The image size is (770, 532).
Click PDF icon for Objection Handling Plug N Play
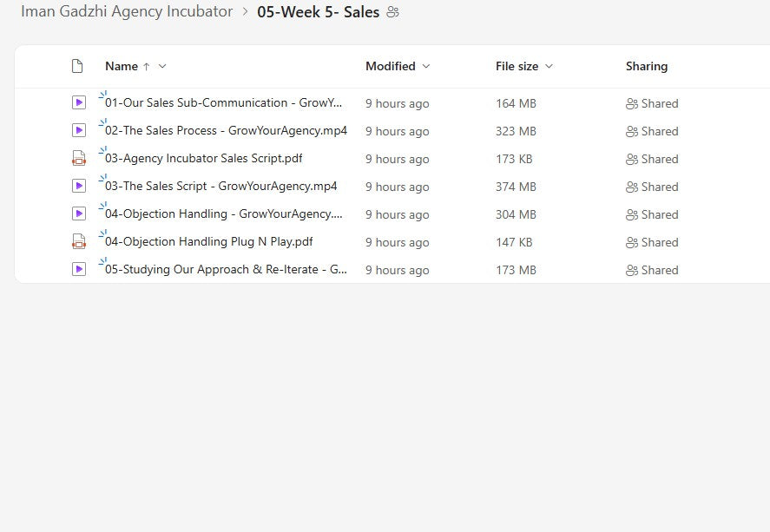pyautogui.click(x=79, y=242)
